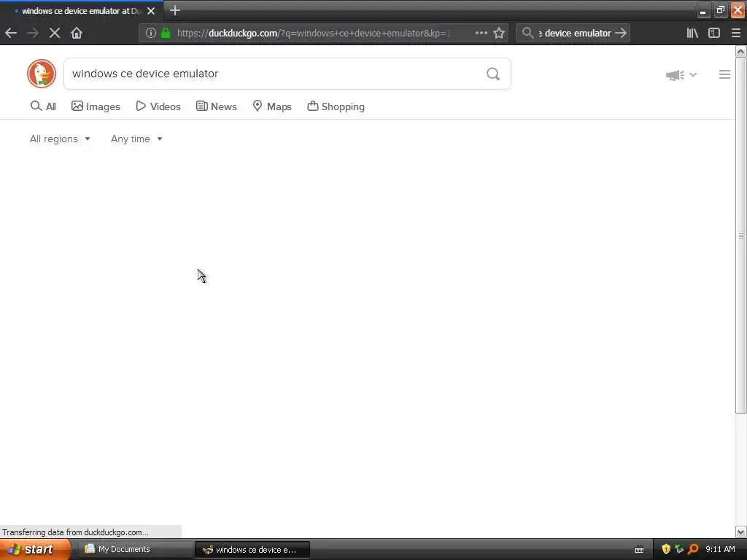Click the keyboard icon in taskbar

(x=639, y=550)
